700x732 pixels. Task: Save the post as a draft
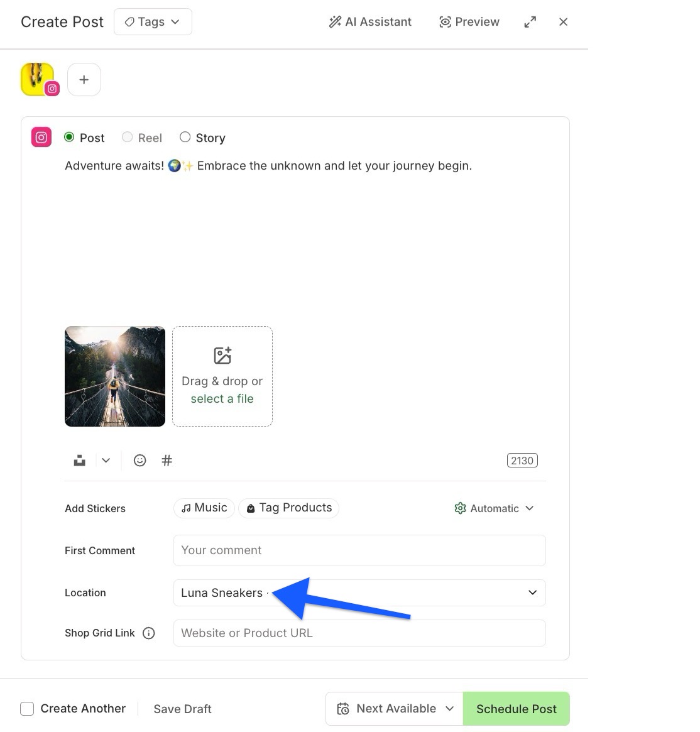coord(182,708)
